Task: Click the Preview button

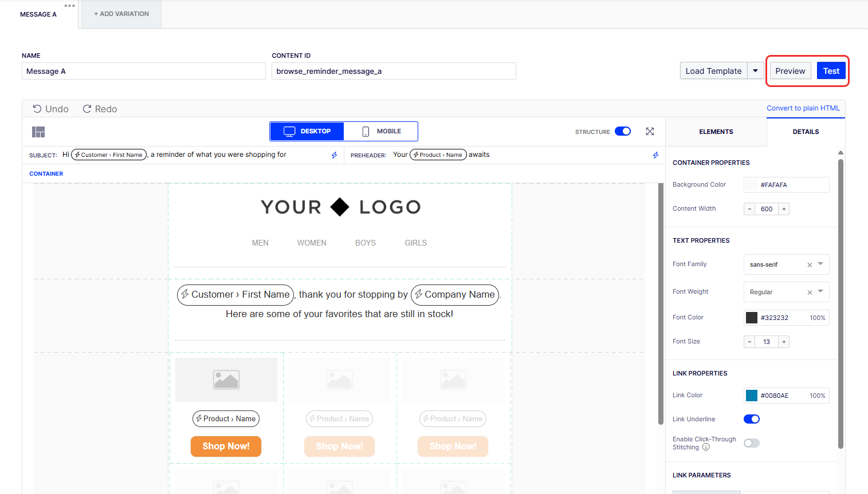Action: [x=790, y=71]
